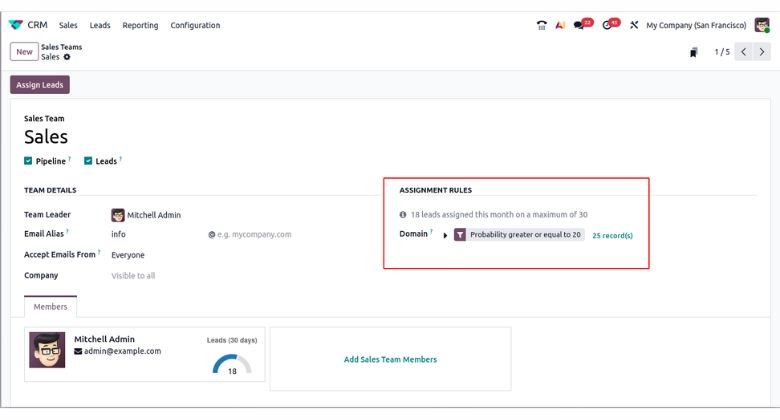Open the Configuration menu
This screenshot has width=780, height=420.
tap(195, 25)
